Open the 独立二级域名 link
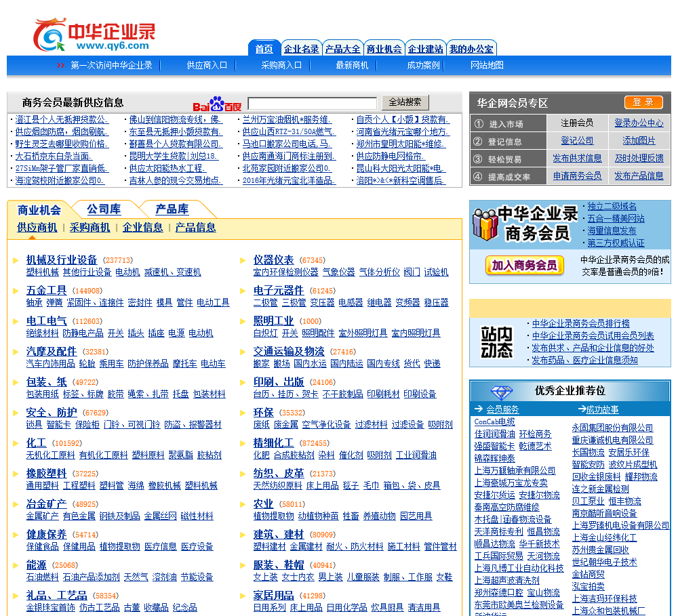This screenshot has width=678, height=616. [612, 207]
